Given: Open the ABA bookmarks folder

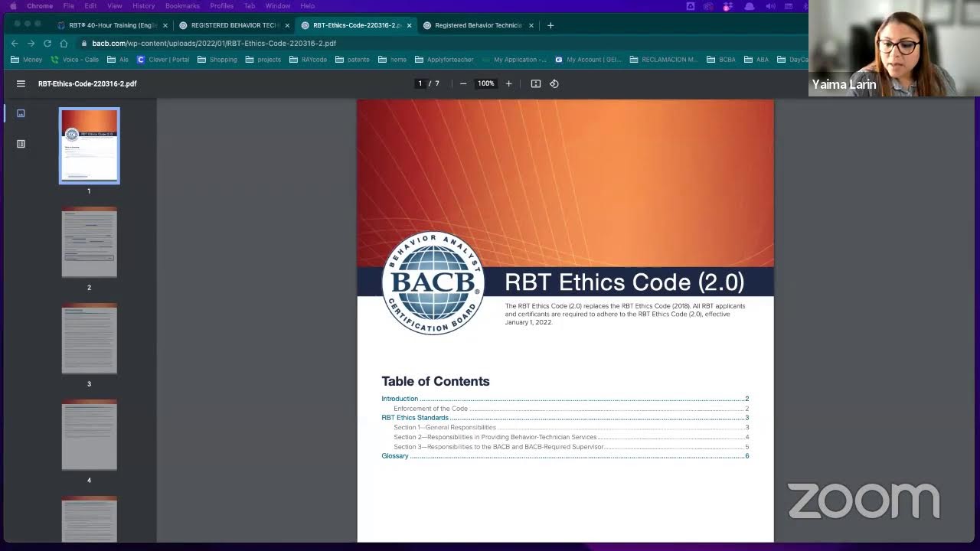Looking at the screenshot, I should 756,60.
